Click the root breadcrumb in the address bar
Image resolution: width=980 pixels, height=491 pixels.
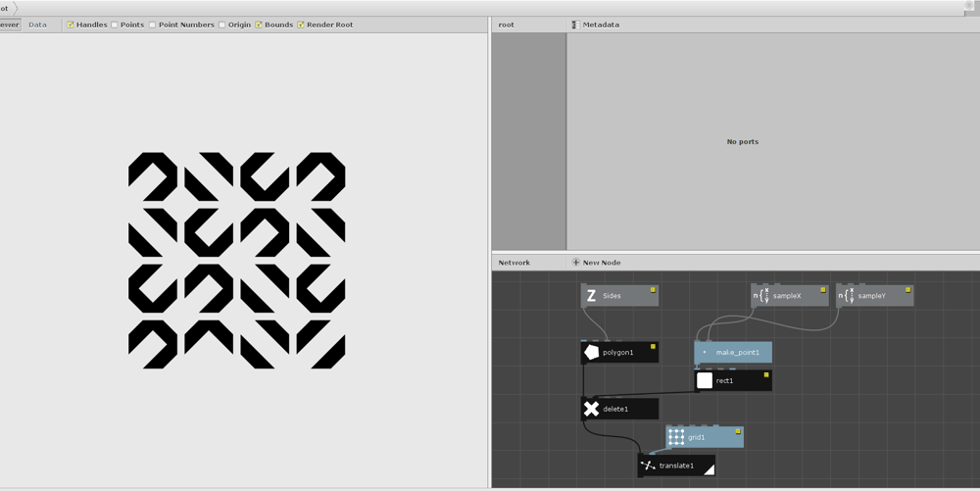[x=5, y=8]
